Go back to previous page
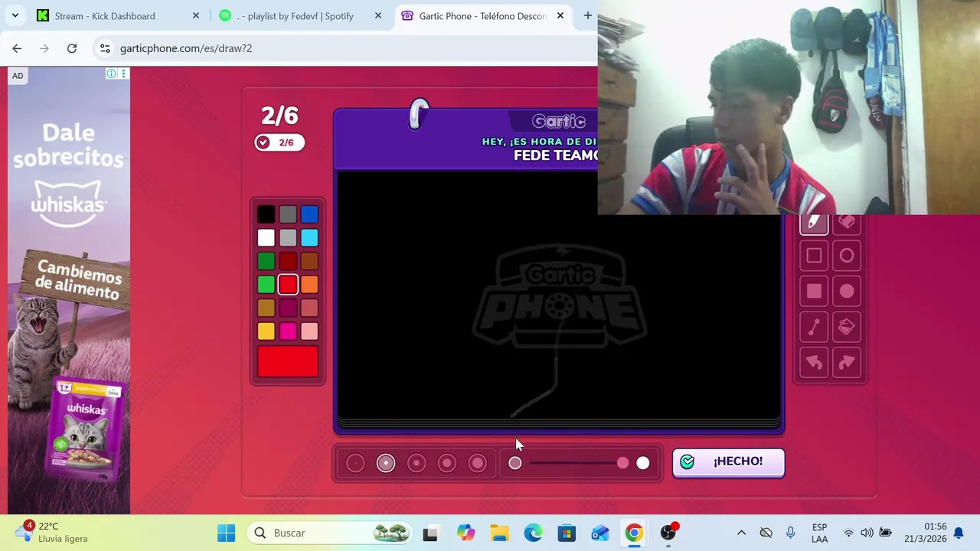980x551 pixels. (17, 48)
